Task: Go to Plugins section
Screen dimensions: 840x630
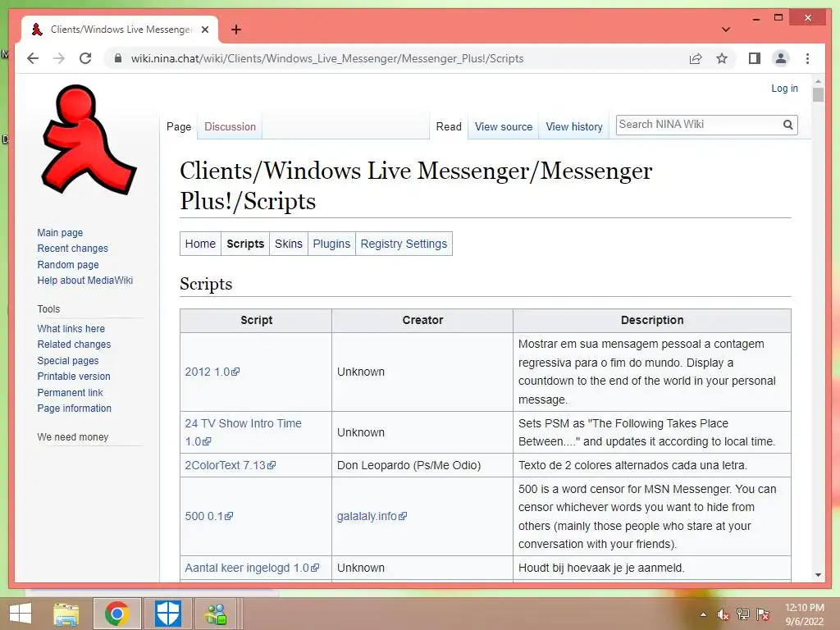Action: (x=331, y=244)
